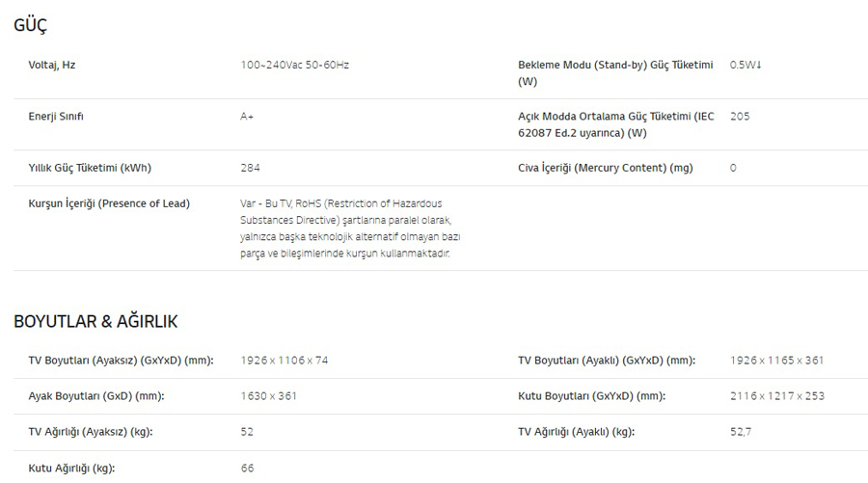Select the TV Ağırlığı (Ayaklı) value 52,7
The image size is (868, 483).
coord(741,432)
